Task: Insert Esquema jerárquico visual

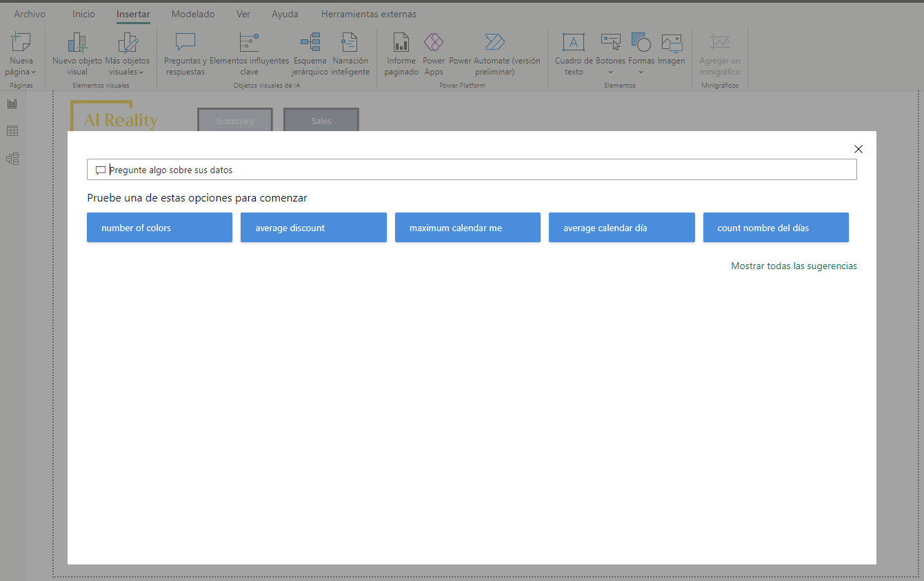Action: coord(310,43)
